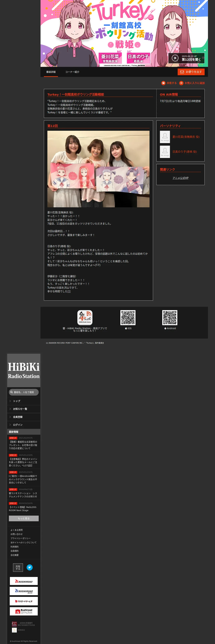Click the Android QR code
The width and height of the screenshot is (215, 644).
tap(170, 317)
